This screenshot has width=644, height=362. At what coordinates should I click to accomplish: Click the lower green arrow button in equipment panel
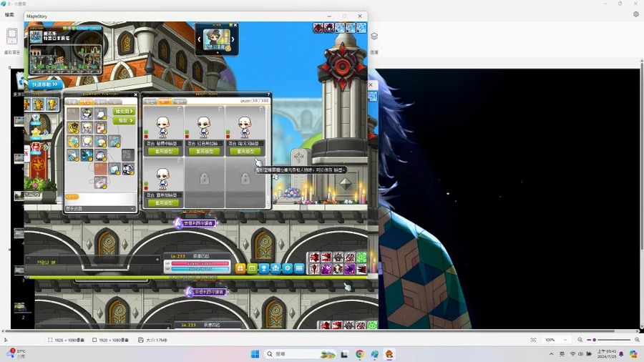[x=124, y=121]
